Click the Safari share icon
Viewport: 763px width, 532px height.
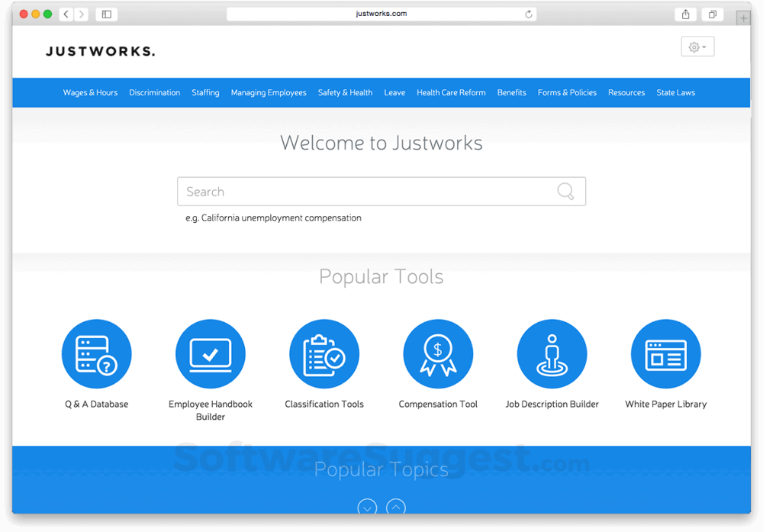[684, 14]
